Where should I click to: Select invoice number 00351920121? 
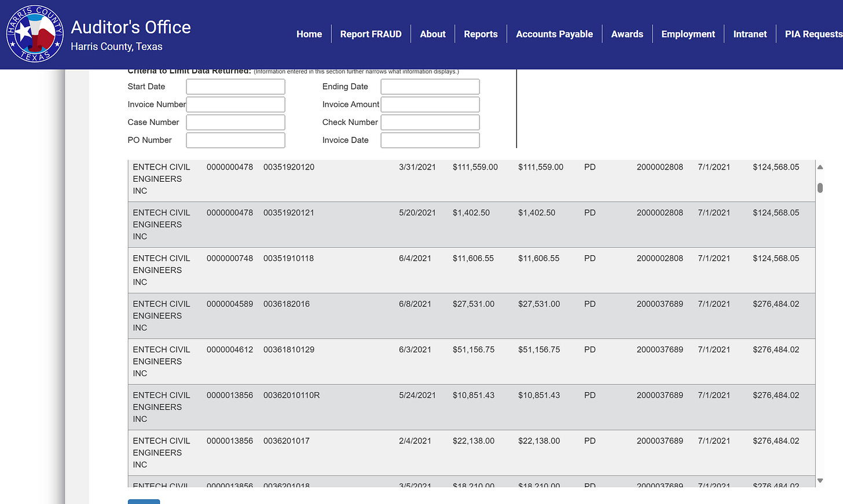[289, 213]
